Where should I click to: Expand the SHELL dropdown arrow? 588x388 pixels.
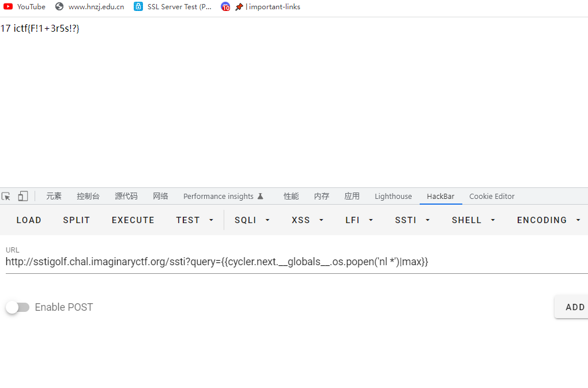coord(493,220)
